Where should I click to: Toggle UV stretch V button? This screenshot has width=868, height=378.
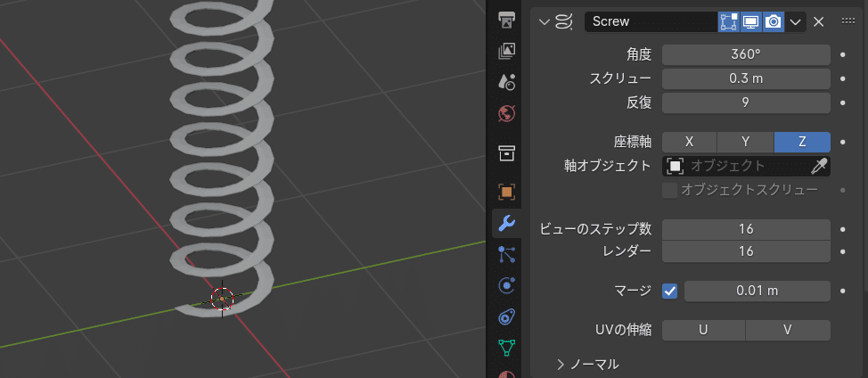788,331
